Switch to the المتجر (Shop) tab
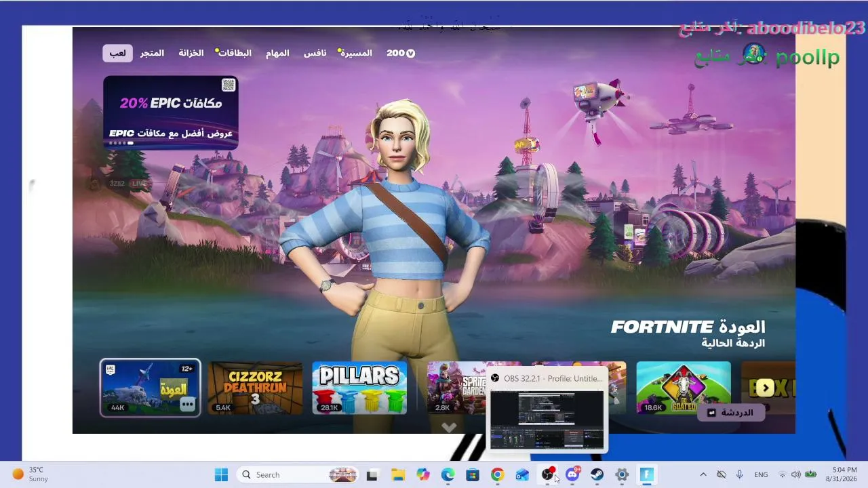This screenshot has height=488, width=868. pos(153,53)
